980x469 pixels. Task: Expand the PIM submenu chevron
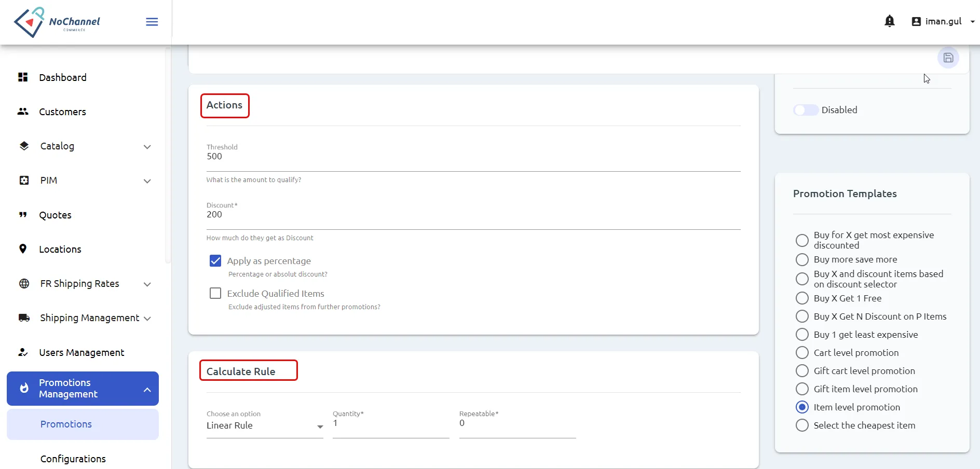[147, 181]
